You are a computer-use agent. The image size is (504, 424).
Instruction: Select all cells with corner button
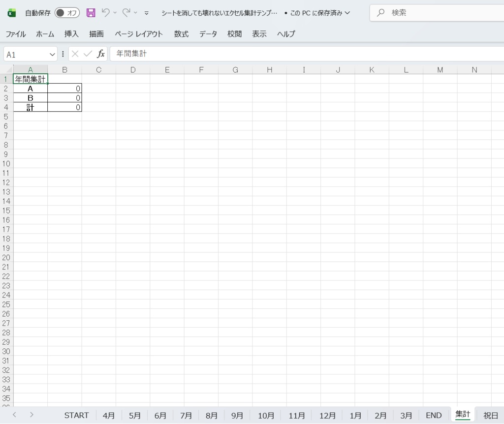(x=7, y=69)
